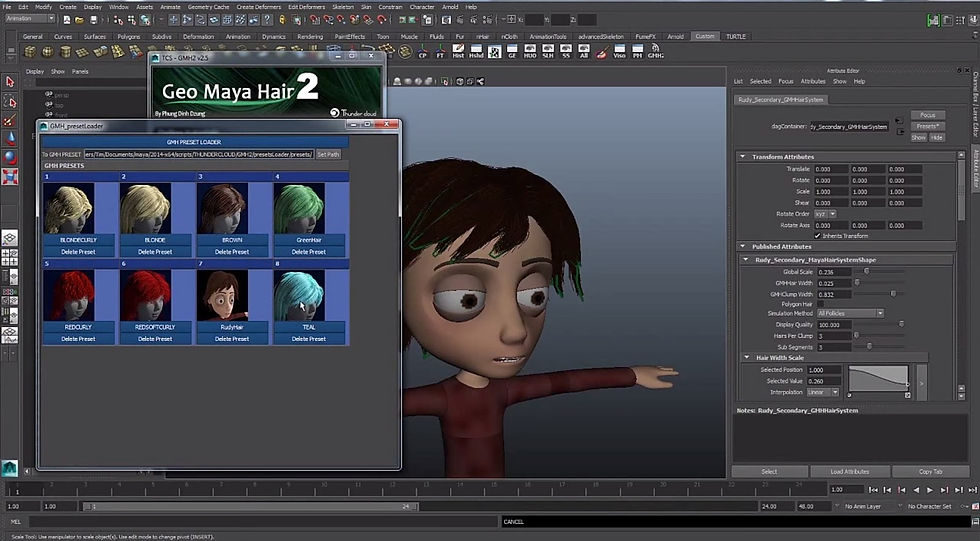Select the Paint Selection tool in toolbox
Screen dimensions: 980x541
click(x=9, y=120)
